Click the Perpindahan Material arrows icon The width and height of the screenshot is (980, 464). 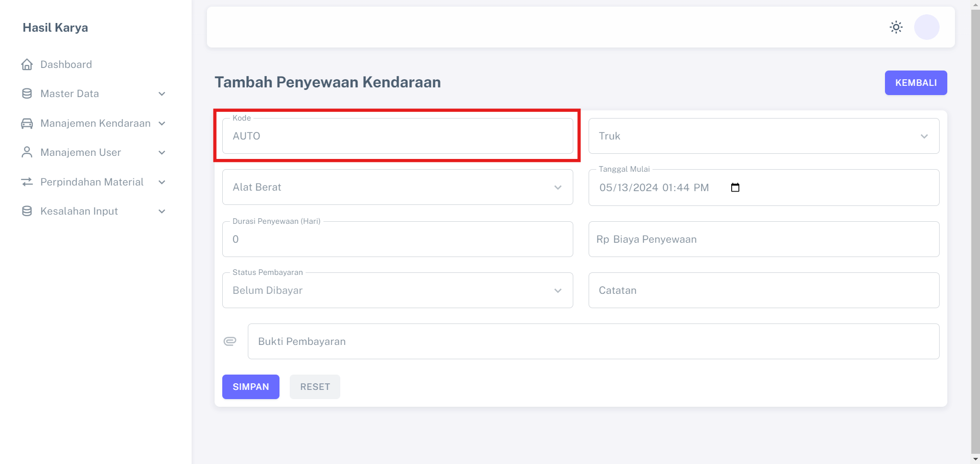coord(27,182)
